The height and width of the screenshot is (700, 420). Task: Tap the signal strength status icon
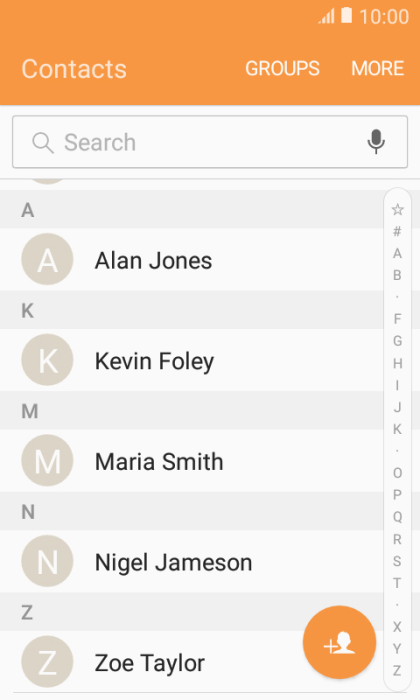[x=326, y=17]
